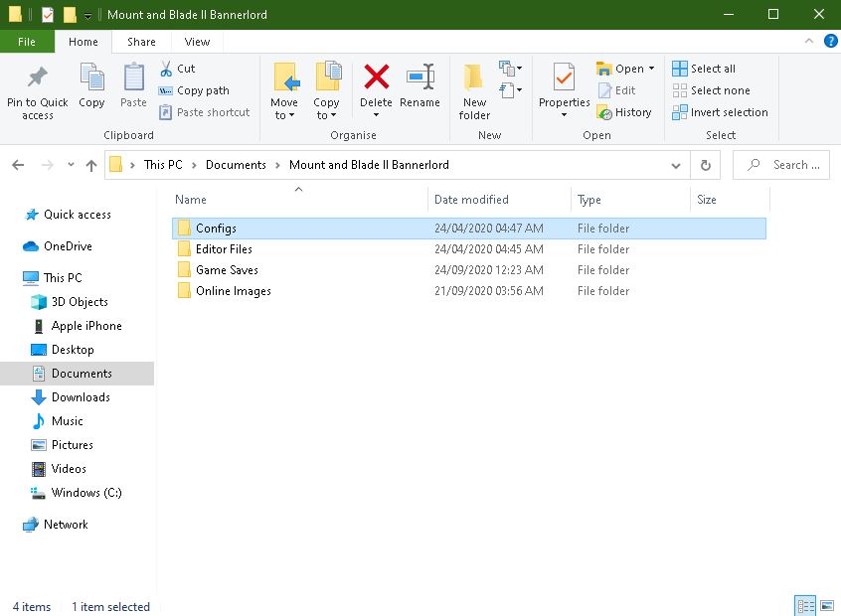The image size is (841, 616).
Task: Click the Rename icon
Action: pyautogui.click(x=420, y=77)
